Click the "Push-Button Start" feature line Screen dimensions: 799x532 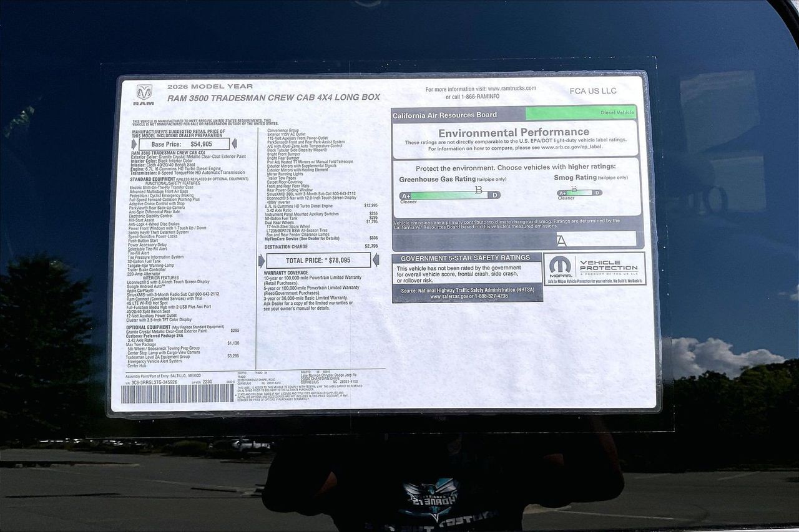click(143, 240)
